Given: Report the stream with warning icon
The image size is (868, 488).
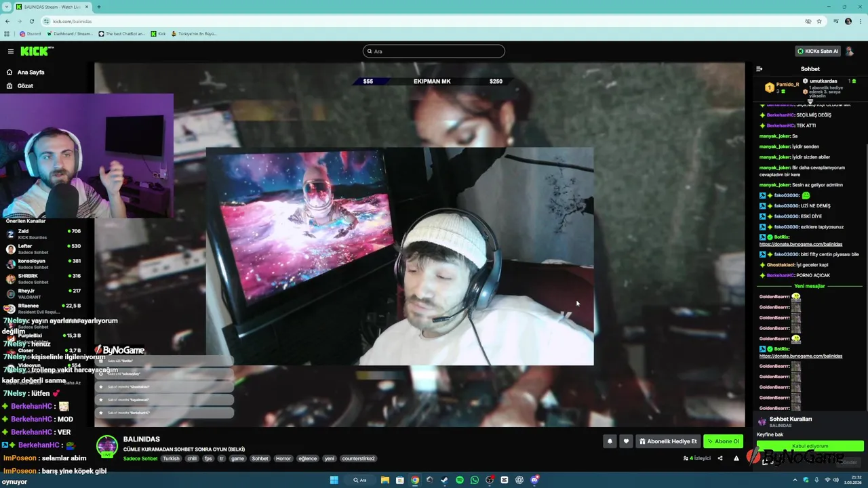Looking at the screenshot, I should click(736, 458).
